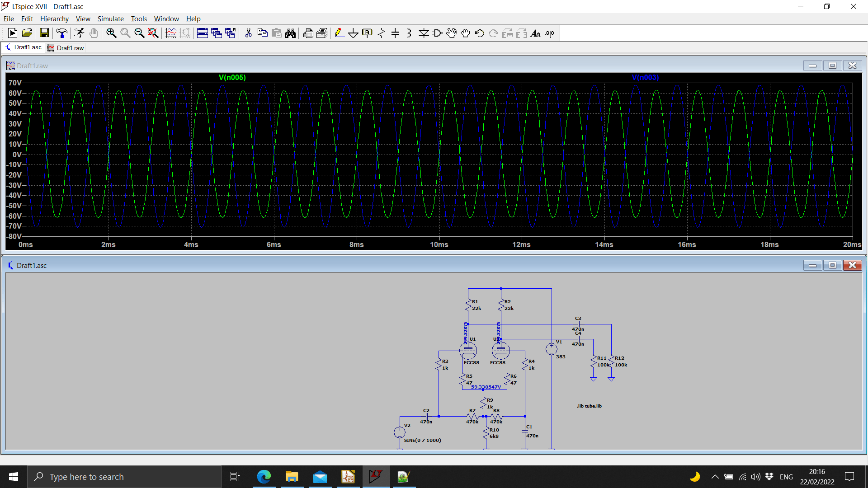868x488 pixels.
Task: Save the schematic with the floppy icon
Action: coord(44,33)
